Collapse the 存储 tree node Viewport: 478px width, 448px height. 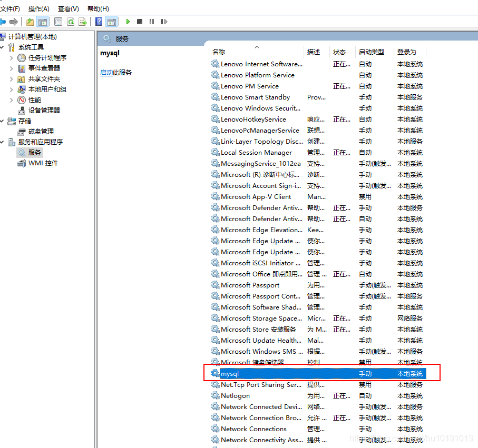click(x=2, y=121)
